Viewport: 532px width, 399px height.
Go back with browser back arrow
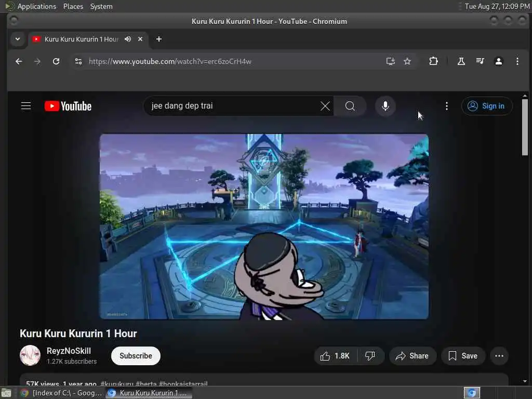point(19,61)
